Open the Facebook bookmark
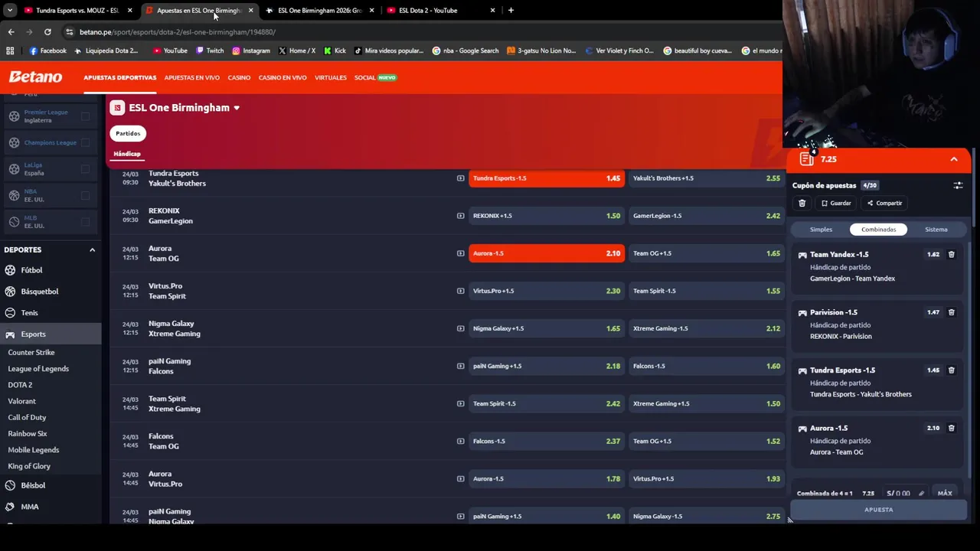Screen dimensions: 980x551 [47, 51]
